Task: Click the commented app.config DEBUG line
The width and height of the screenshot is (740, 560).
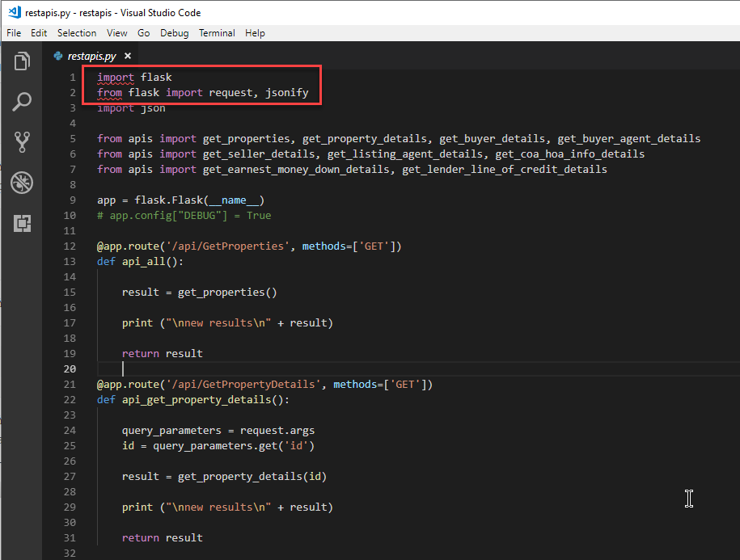Action: point(184,216)
